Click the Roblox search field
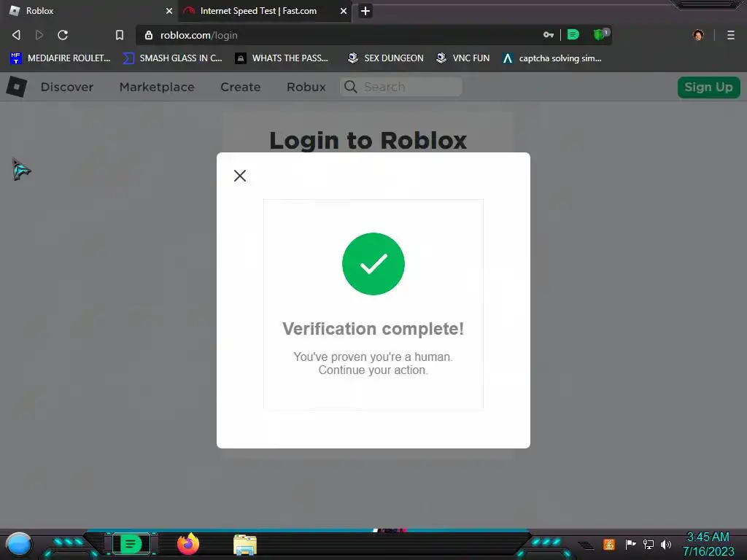Image resolution: width=747 pixels, height=560 pixels. (x=401, y=87)
